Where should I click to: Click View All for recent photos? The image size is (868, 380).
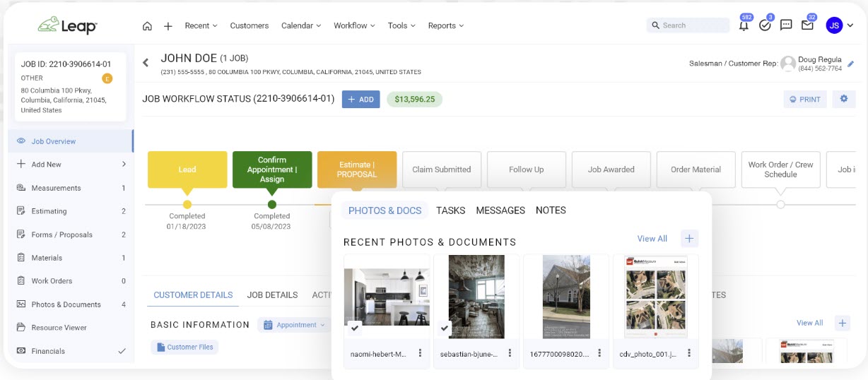tap(652, 239)
